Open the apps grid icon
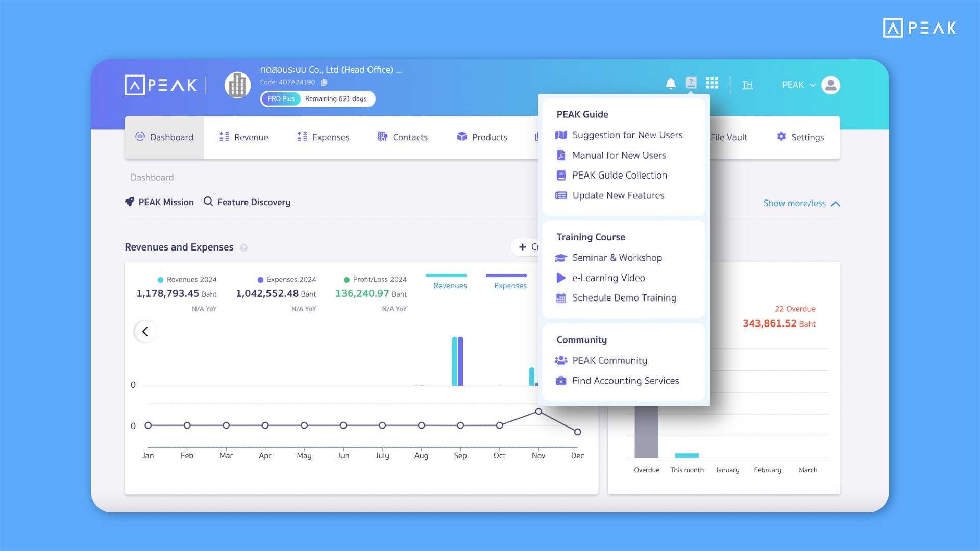 click(713, 83)
